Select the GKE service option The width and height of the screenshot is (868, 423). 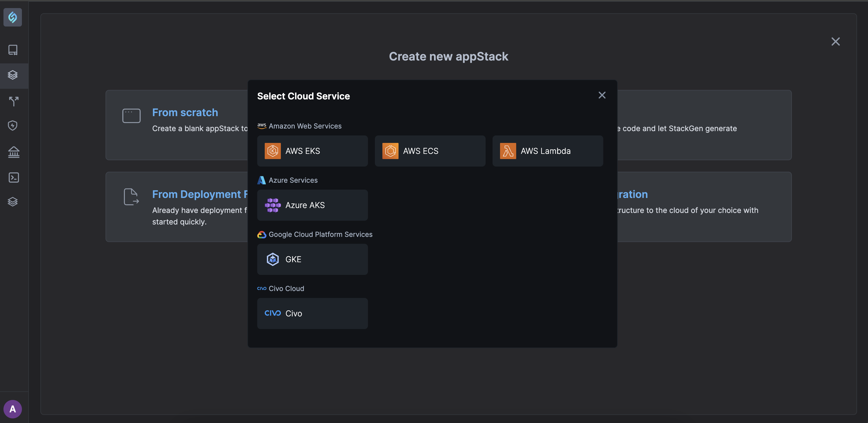[x=312, y=259]
